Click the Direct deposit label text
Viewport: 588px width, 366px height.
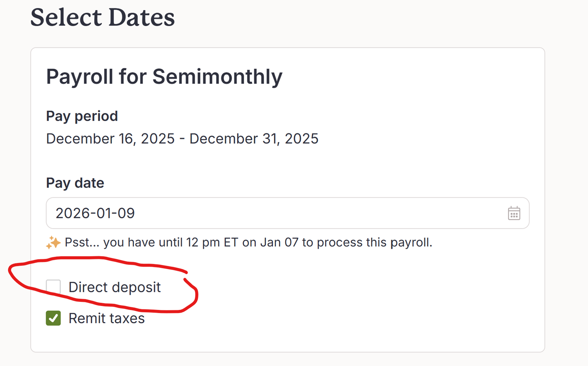click(114, 287)
